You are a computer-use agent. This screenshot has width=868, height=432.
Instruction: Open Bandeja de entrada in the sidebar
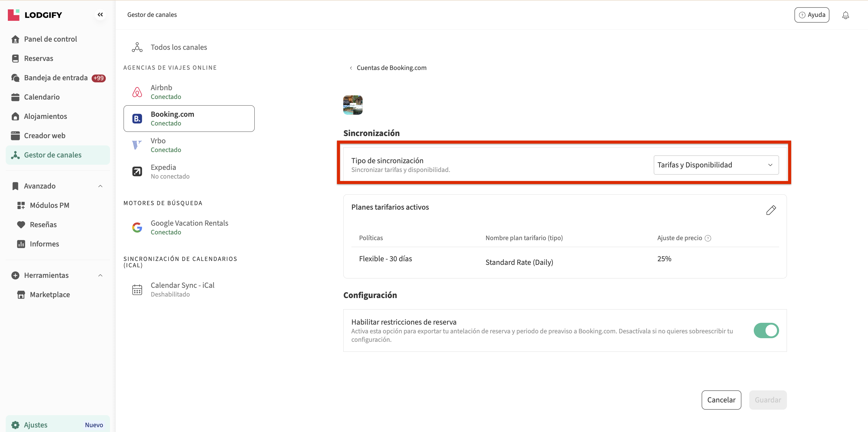click(55, 78)
